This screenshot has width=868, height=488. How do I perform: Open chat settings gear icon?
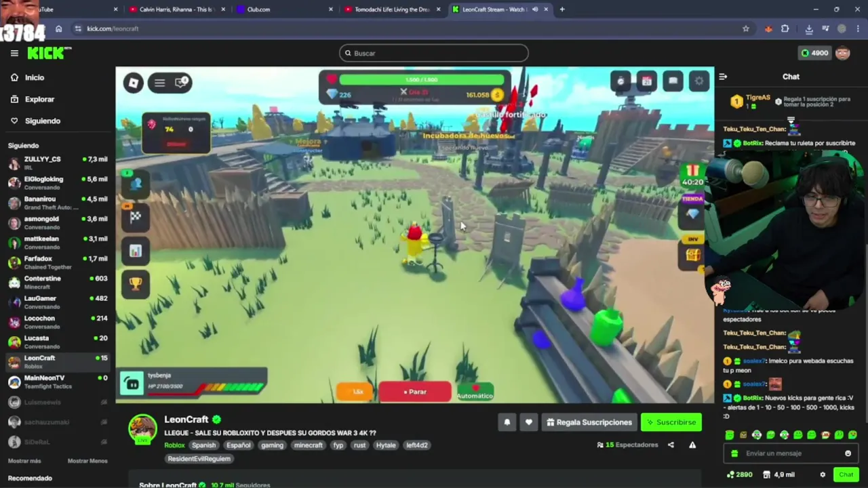point(823,474)
